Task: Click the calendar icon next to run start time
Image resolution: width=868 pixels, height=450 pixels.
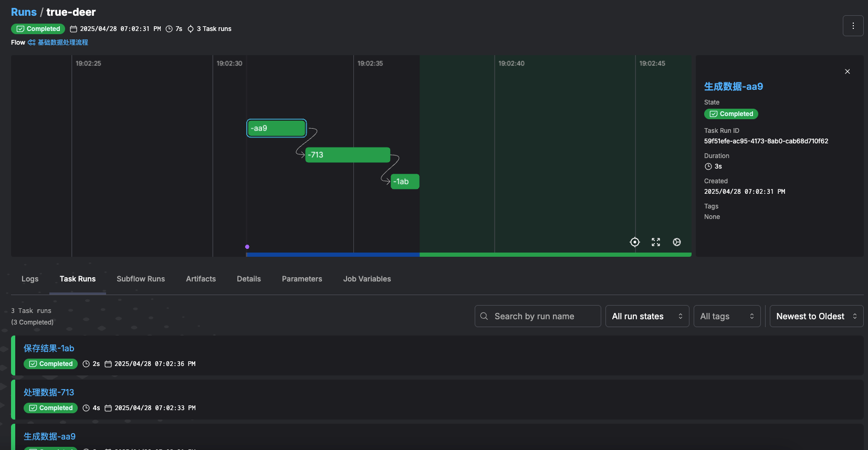Action: click(74, 29)
